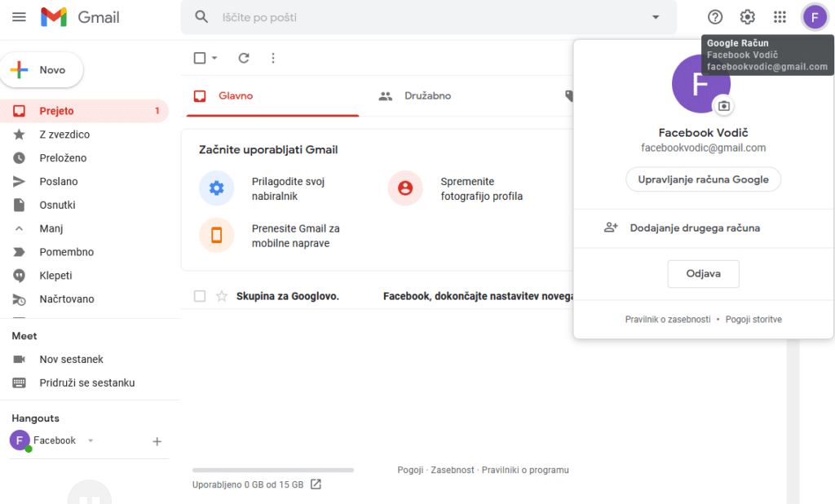Screen dimensions: 835x504
Task: Click the account avatar in top bar
Action: point(815,17)
